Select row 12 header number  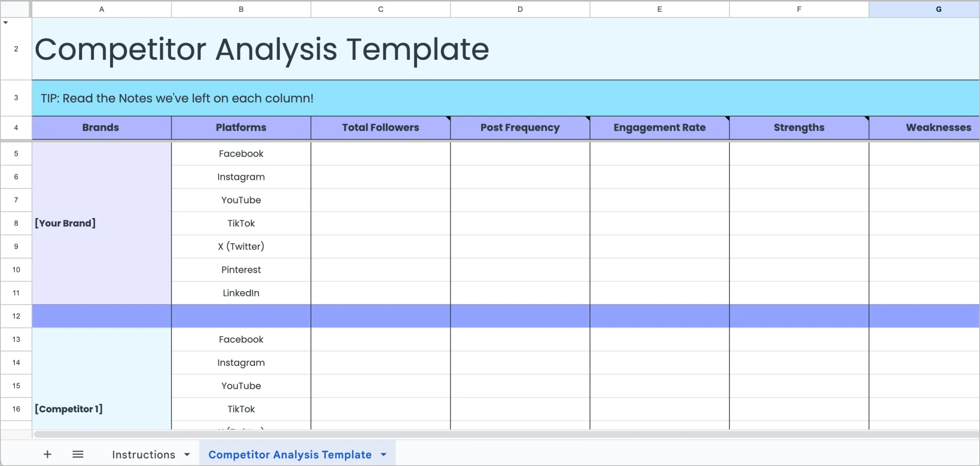(16, 316)
